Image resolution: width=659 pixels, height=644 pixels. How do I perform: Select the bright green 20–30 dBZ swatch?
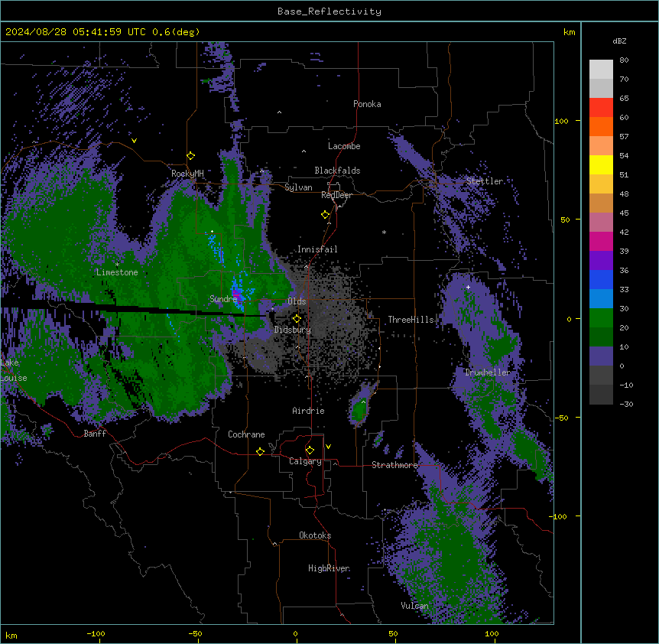601,318
